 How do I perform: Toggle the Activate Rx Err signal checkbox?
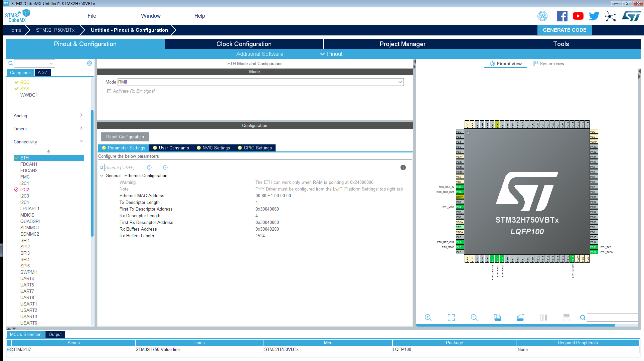(x=109, y=91)
